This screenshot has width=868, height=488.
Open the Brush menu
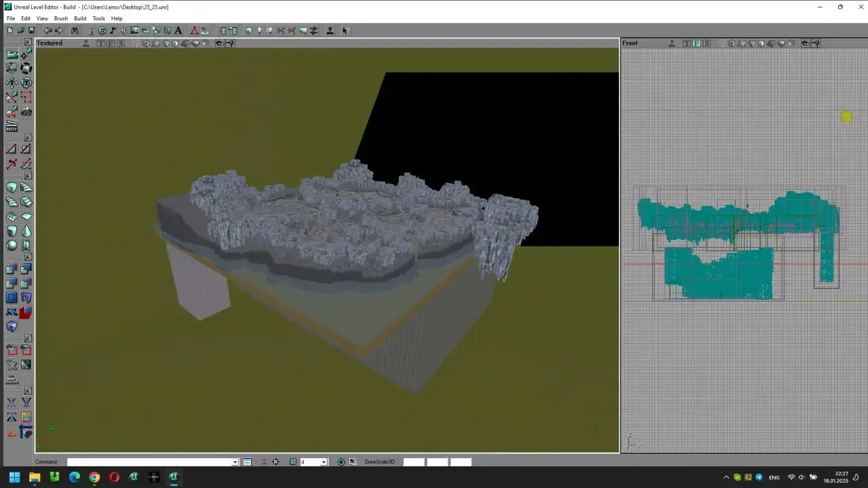[61, 18]
